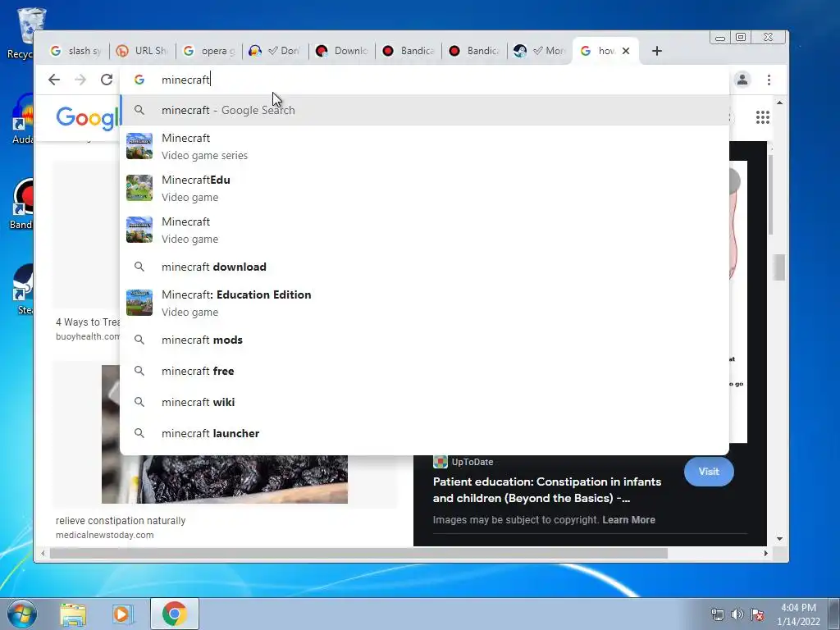Open the 'Learn More' copyright link
This screenshot has width=840, height=630.
(628, 519)
